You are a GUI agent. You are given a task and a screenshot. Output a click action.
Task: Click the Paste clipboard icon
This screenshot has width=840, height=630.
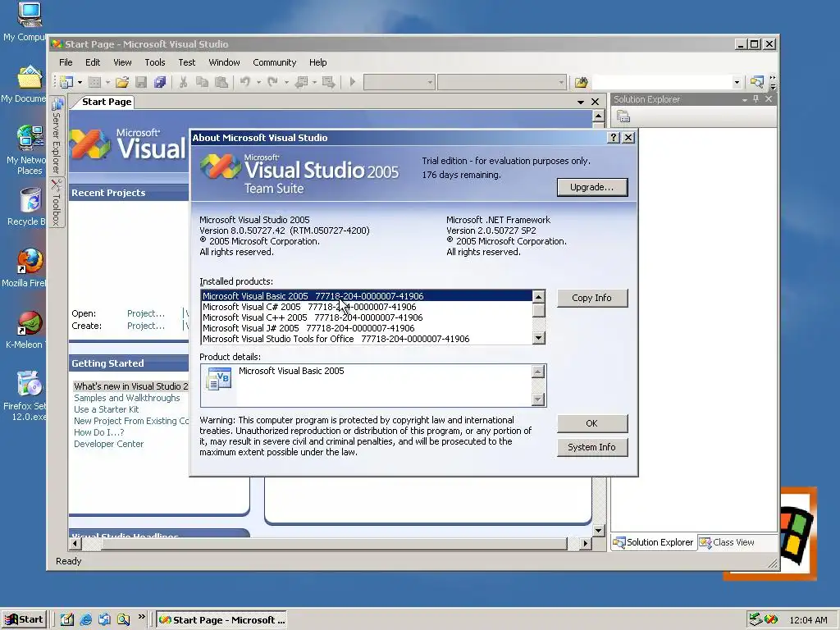click(221, 82)
